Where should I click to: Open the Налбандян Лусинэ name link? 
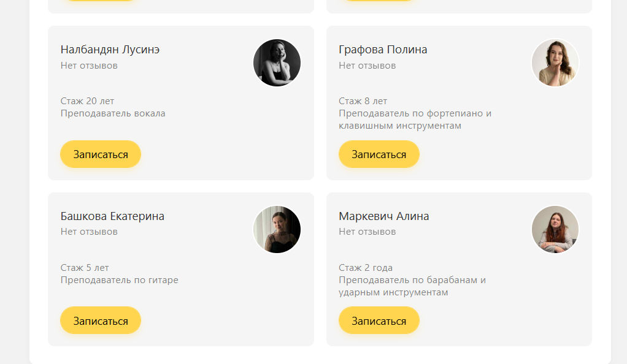click(110, 50)
